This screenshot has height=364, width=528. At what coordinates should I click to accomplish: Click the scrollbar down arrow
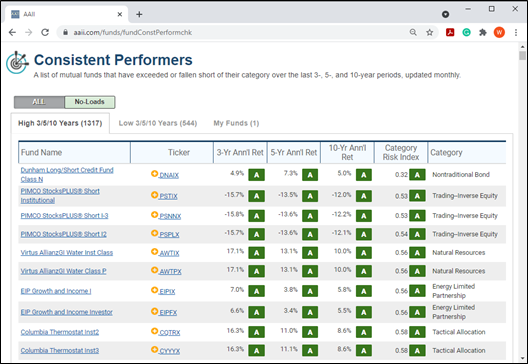(522, 358)
